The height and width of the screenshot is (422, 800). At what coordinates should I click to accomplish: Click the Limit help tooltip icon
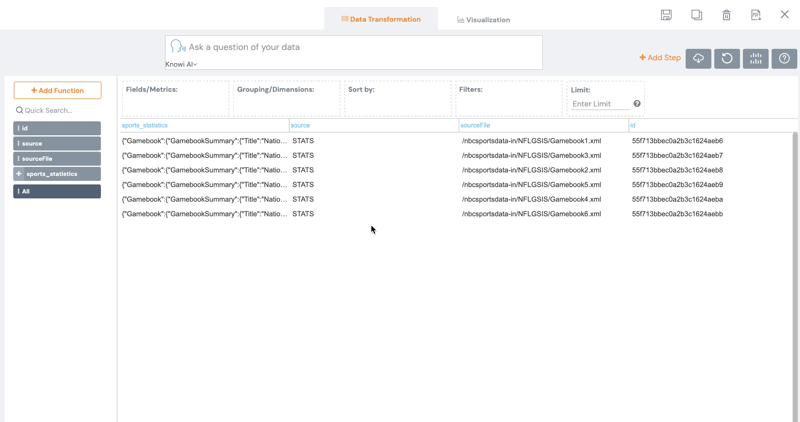tap(637, 104)
